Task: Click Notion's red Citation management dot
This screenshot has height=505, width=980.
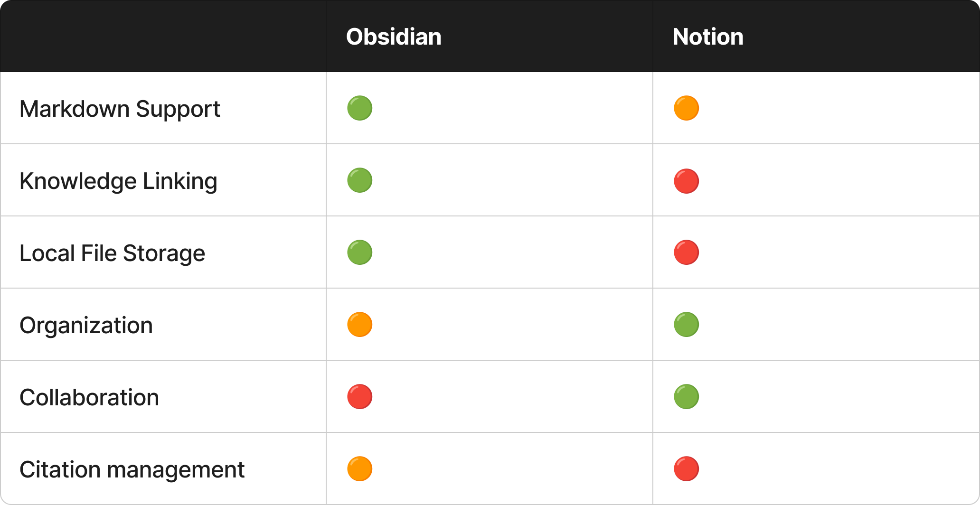Action: [x=686, y=469]
